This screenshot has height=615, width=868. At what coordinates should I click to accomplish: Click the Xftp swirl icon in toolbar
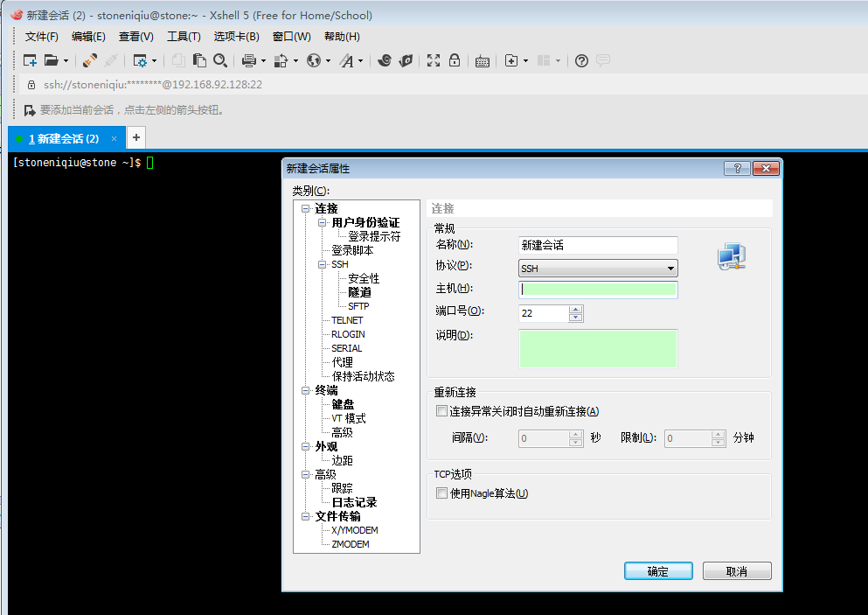(x=385, y=60)
